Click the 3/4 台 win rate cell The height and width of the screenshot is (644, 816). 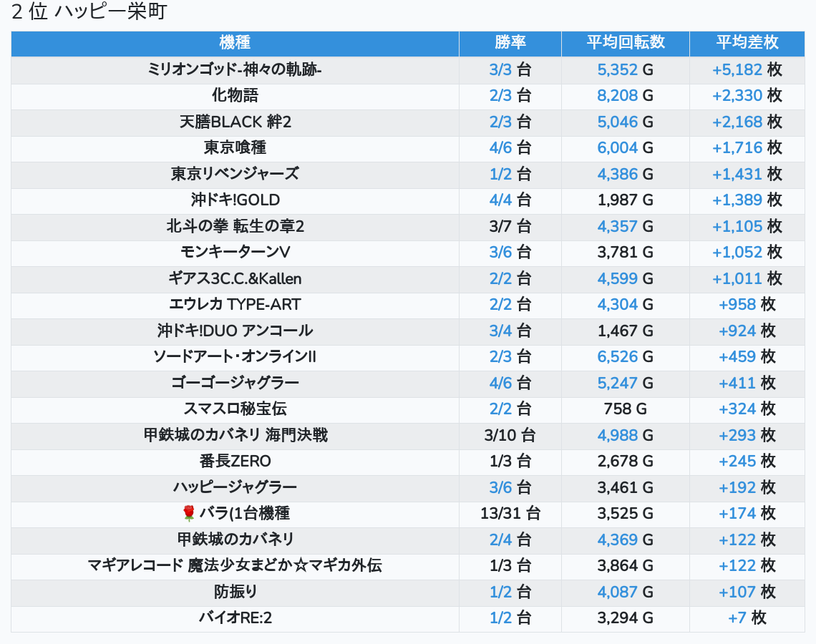510,331
